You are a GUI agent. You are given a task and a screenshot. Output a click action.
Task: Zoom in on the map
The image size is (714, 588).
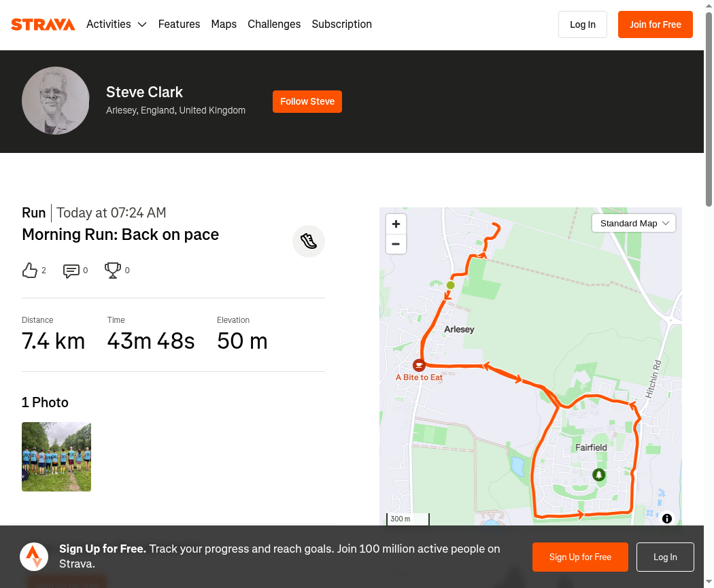pyautogui.click(x=396, y=224)
